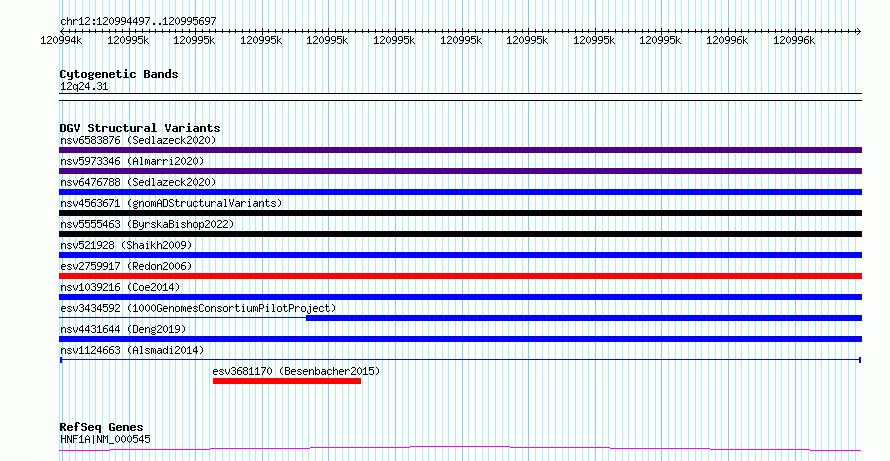Image resolution: width=890 pixels, height=461 pixels.
Task: Select the short red esv3681170 bar
Action: [x=287, y=381]
